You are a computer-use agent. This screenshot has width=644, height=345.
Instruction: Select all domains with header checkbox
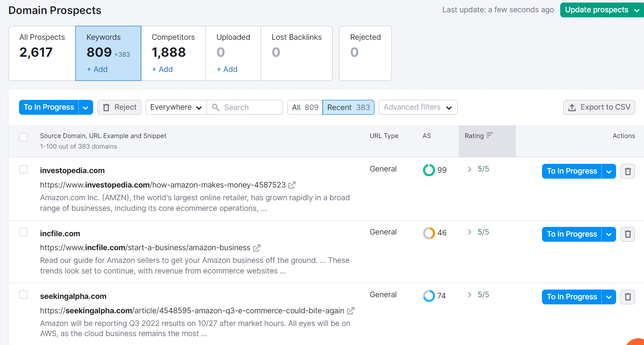pyautogui.click(x=23, y=137)
